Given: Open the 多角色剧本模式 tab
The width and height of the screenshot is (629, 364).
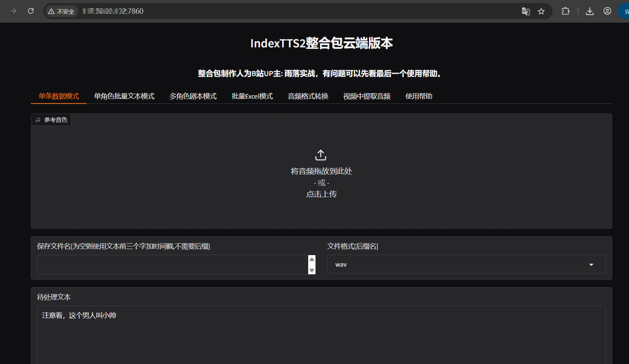Looking at the screenshot, I should tap(193, 96).
